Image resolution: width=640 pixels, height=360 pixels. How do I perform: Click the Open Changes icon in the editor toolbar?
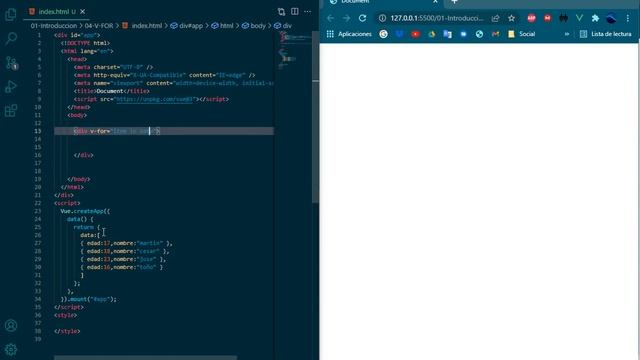pyautogui.click(x=281, y=12)
